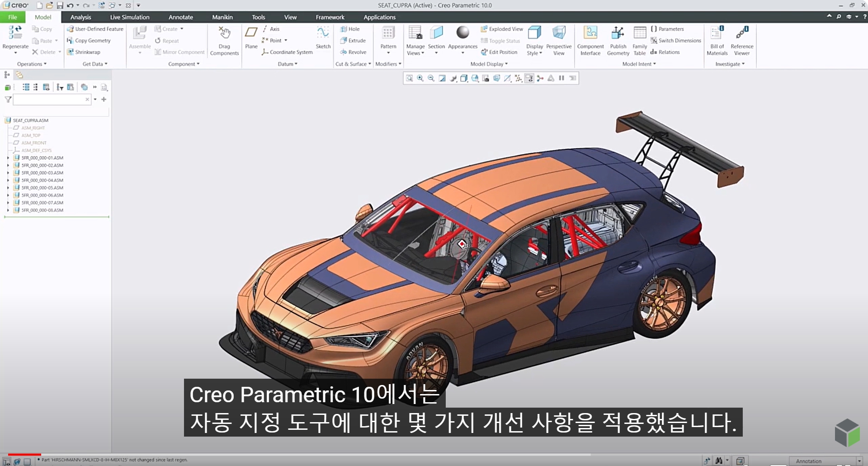
Task: Click the Open file icon in quick access toolbar
Action: coord(49,5)
